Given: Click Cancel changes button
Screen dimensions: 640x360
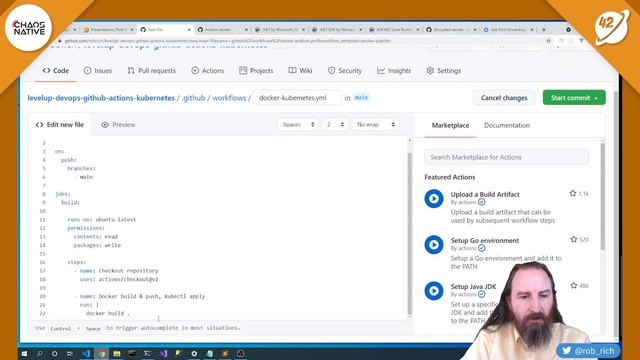Looking at the screenshot, I should coord(504,98).
